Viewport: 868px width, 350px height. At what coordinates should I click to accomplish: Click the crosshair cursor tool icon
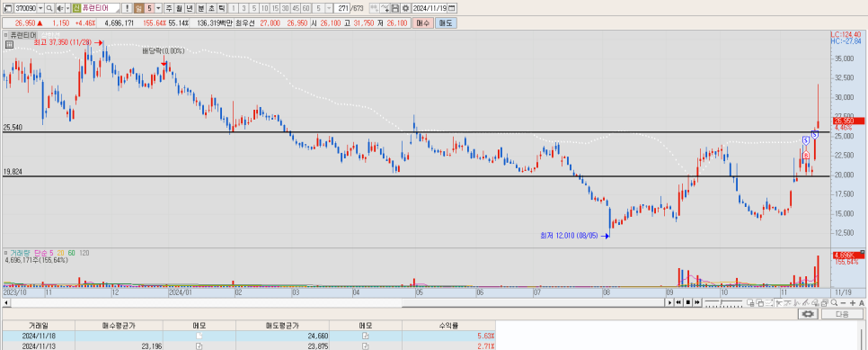[x=779, y=303]
